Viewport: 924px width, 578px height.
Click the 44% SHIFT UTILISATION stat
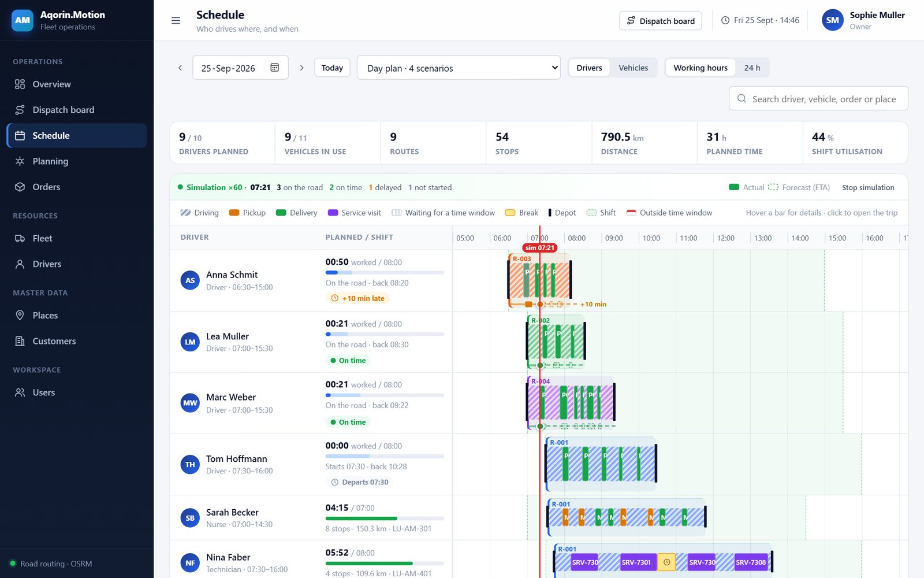[855, 143]
